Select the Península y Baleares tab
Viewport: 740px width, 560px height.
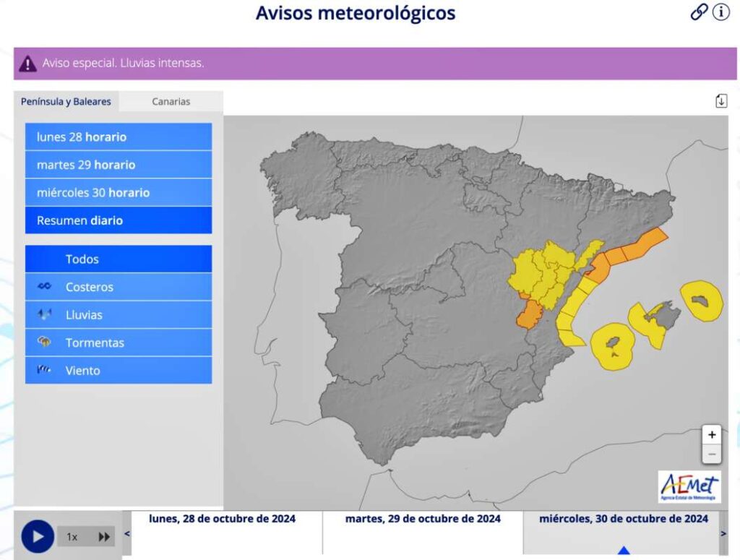coord(66,101)
